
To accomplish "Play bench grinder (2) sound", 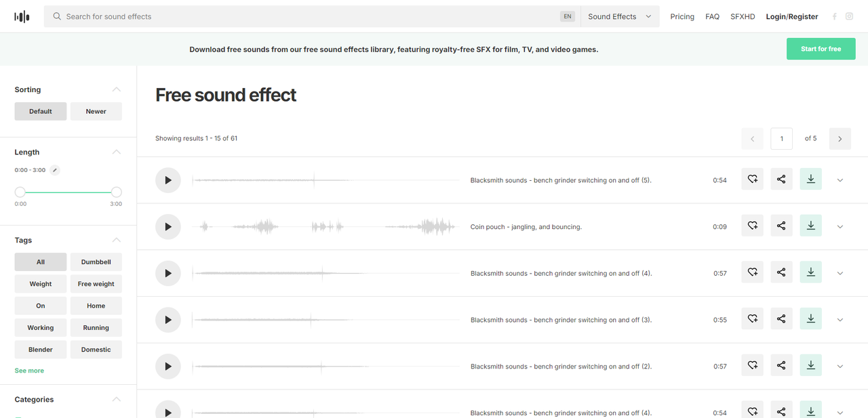I will [x=168, y=366].
